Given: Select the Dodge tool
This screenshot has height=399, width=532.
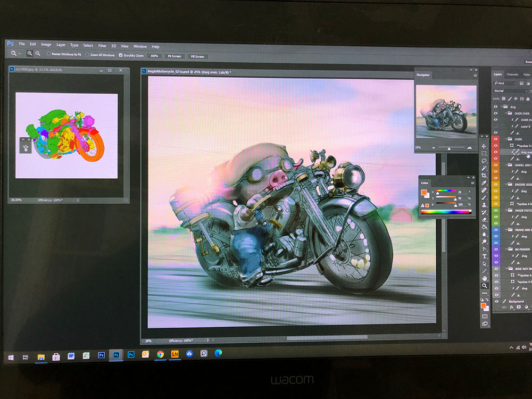Looking at the screenshot, I should point(484,242).
